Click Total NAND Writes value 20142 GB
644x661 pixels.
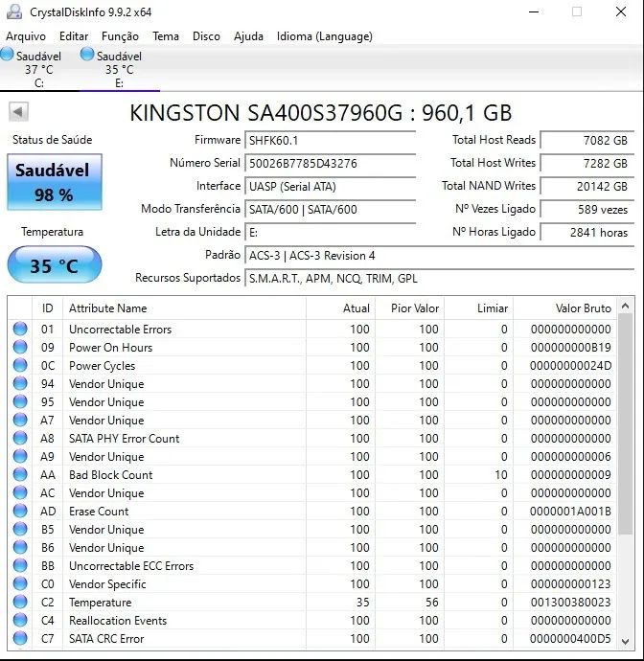point(587,187)
